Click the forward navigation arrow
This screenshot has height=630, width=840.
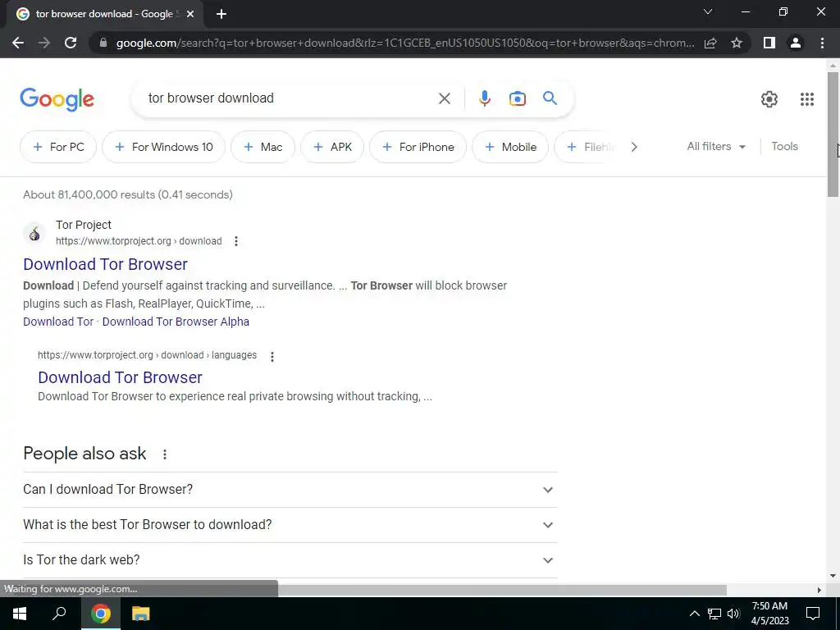click(44, 43)
